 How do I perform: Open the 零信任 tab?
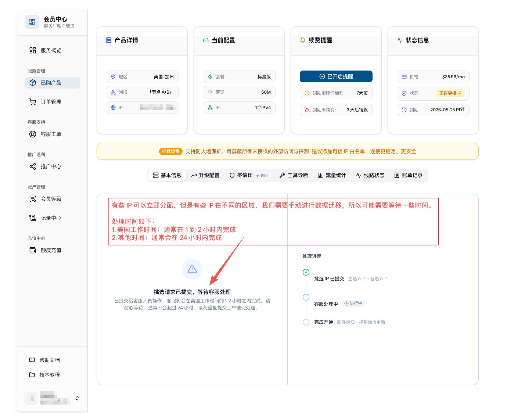[249, 175]
